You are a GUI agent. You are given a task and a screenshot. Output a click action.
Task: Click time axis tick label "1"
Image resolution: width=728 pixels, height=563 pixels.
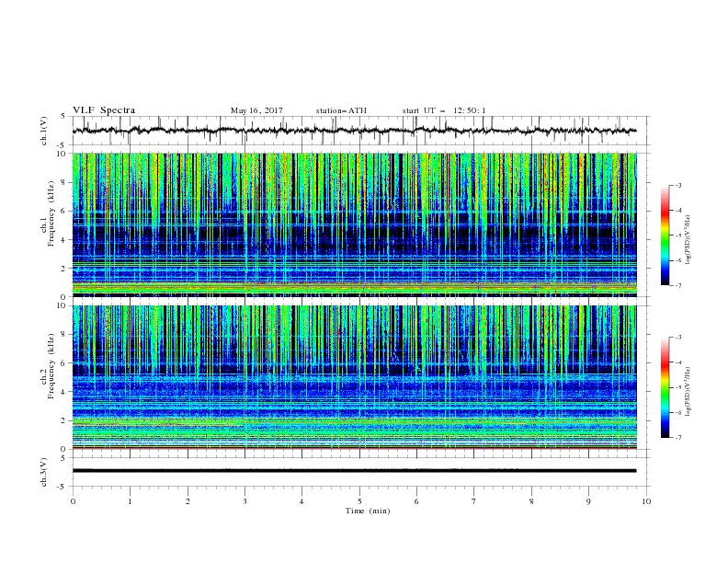coord(130,501)
